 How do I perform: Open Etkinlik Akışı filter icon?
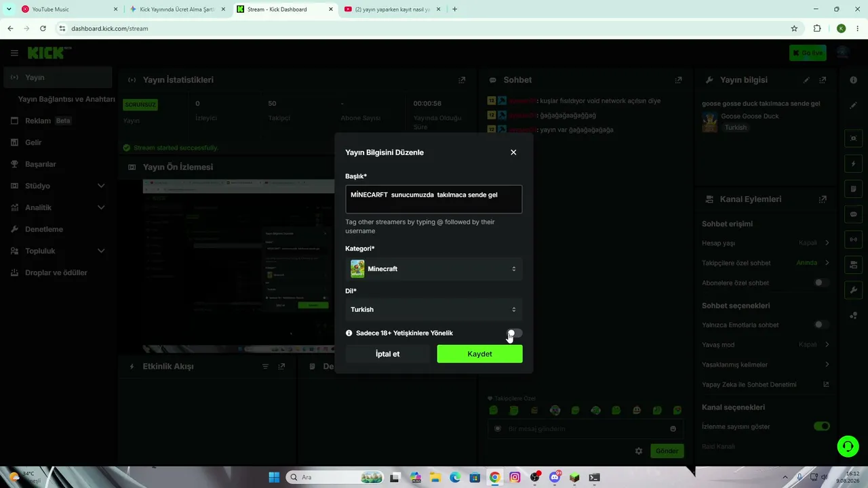tap(266, 367)
